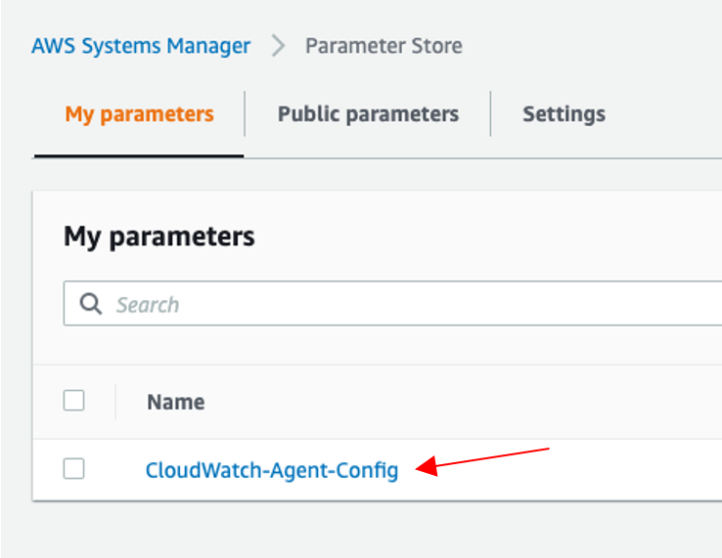Click the My parameters panel heading
This screenshot has width=722, height=558.
(159, 237)
